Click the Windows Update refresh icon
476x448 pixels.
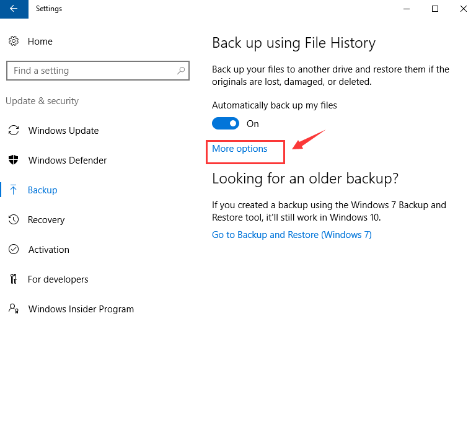click(x=14, y=130)
